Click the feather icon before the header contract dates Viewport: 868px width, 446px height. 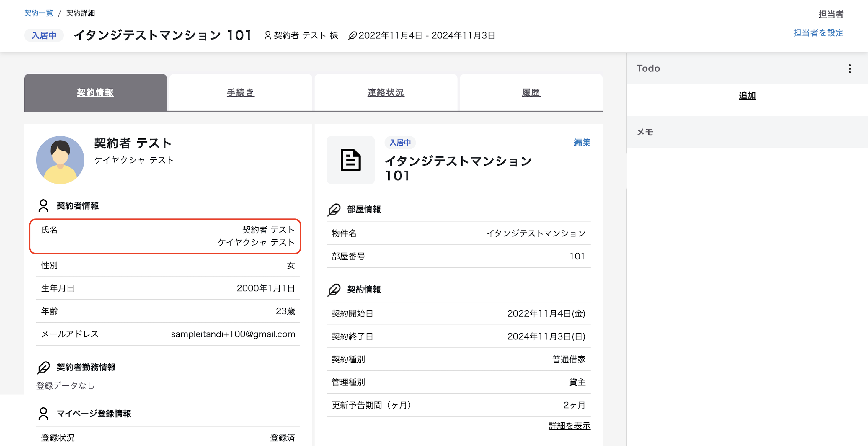tap(352, 35)
